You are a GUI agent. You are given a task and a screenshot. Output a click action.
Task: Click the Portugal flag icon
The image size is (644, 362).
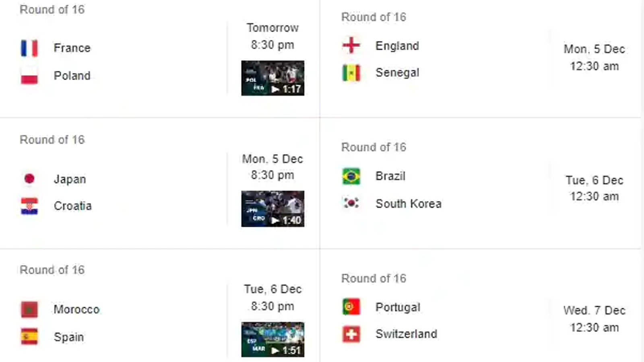pyautogui.click(x=351, y=306)
